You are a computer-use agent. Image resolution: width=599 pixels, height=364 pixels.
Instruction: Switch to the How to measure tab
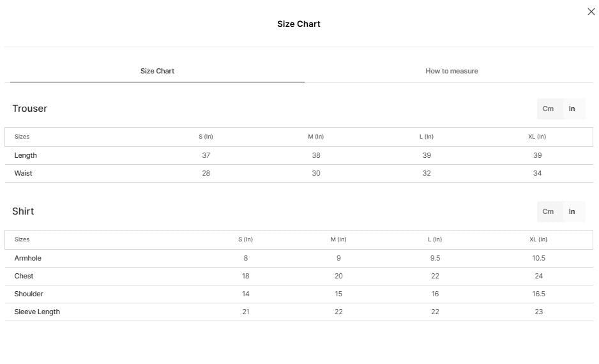point(451,71)
